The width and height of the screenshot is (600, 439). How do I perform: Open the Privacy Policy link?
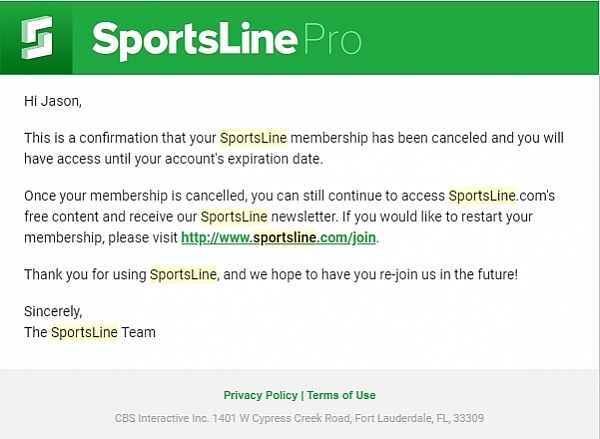point(260,395)
